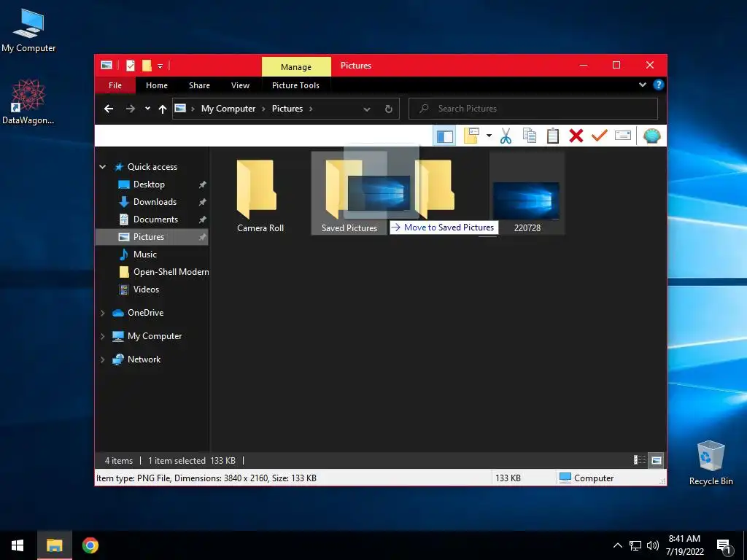Click the DataWagon desktop shortcut

28,101
